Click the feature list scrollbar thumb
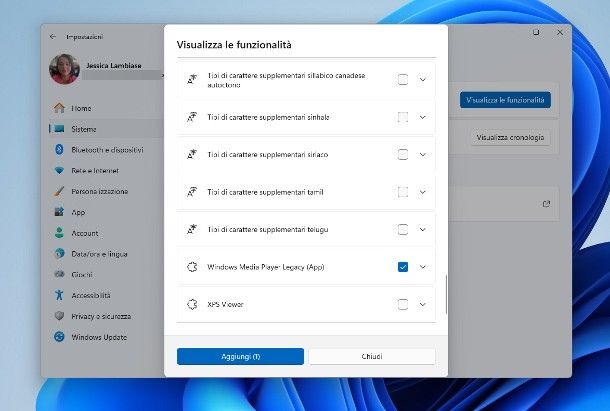This screenshot has height=411, width=610. coord(446,295)
